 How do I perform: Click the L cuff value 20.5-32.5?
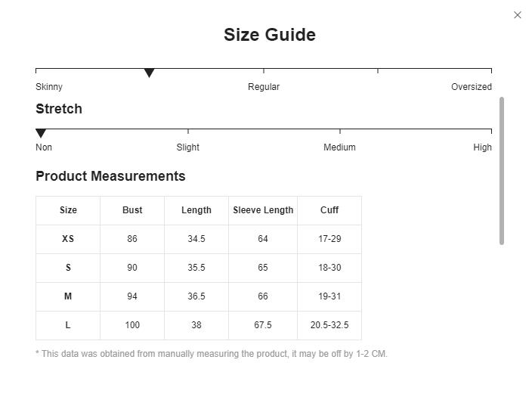329,325
